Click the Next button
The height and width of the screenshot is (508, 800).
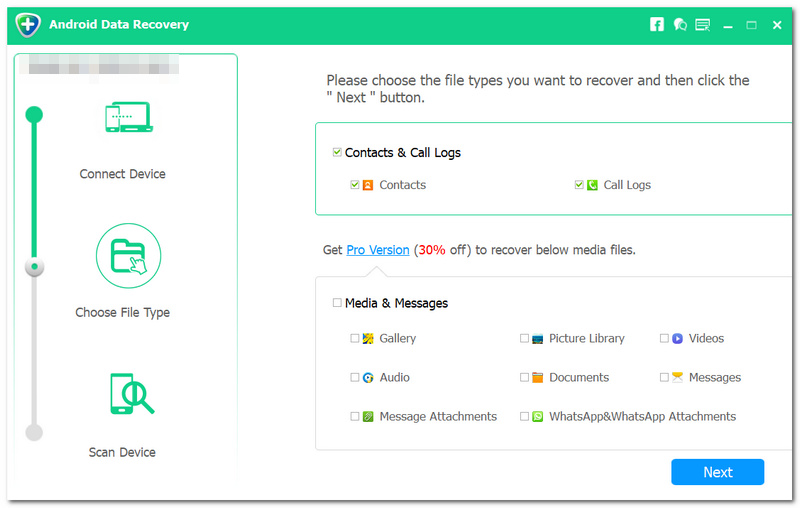(717, 472)
